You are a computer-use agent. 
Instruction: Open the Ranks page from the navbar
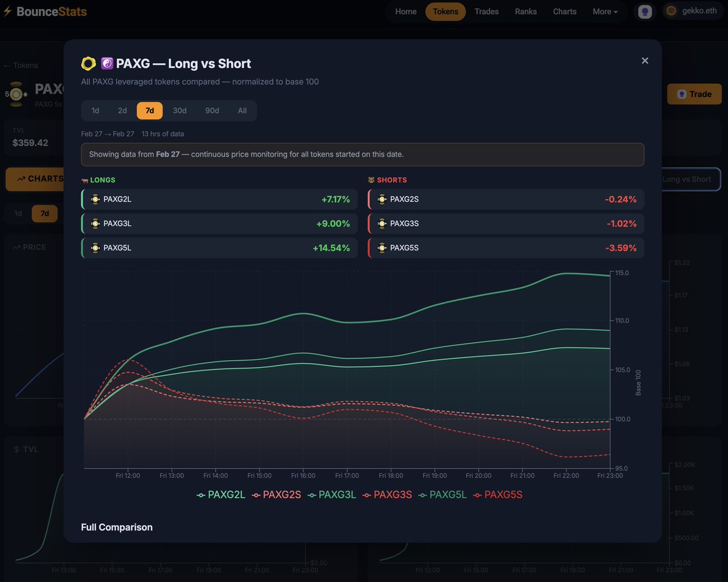pyautogui.click(x=525, y=11)
